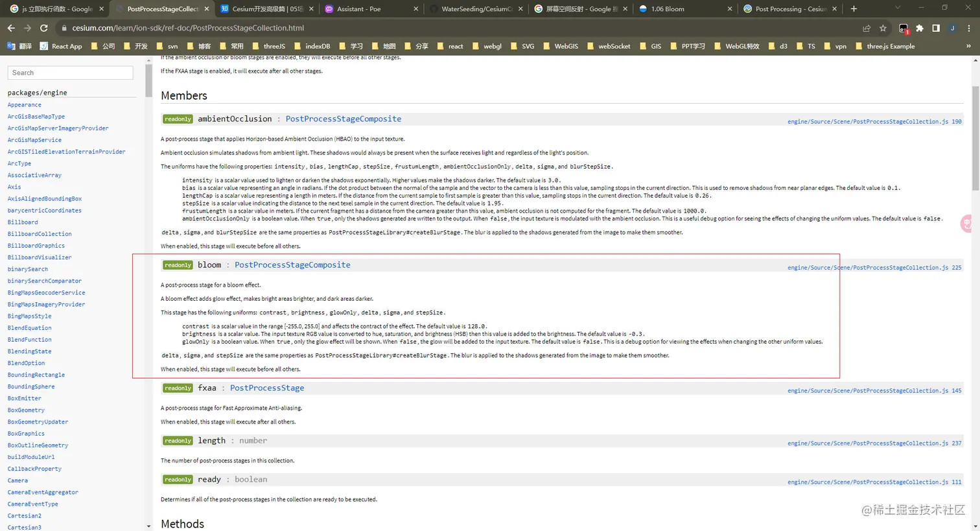Switch to the WaterSeeding/Cesium tab

476,8
